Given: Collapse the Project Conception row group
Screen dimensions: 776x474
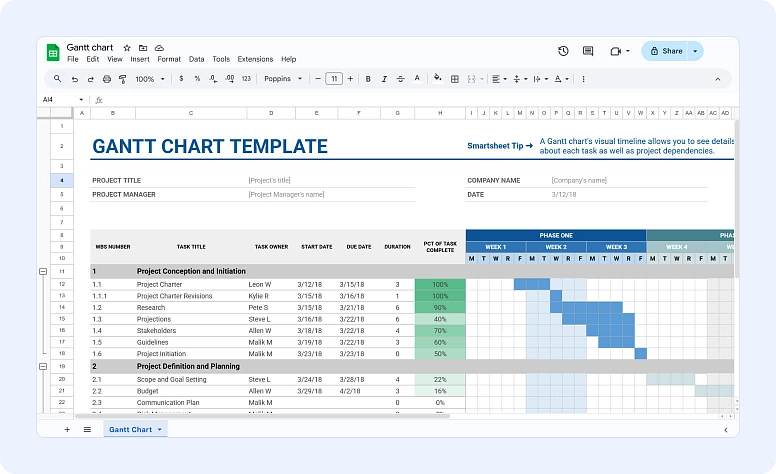Looking at the screenshot, I should click(x=42, y=271).
